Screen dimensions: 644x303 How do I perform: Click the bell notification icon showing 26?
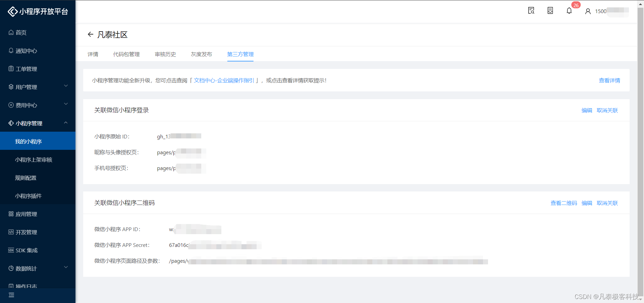point(569,10)
